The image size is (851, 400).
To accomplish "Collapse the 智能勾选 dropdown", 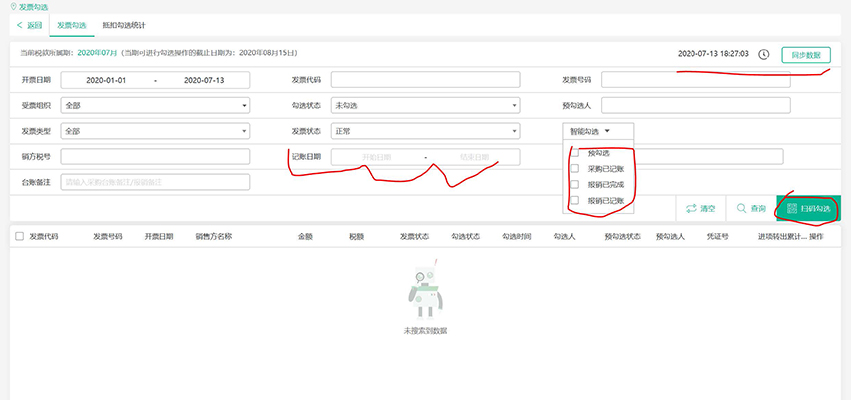I will pos(598,131).
